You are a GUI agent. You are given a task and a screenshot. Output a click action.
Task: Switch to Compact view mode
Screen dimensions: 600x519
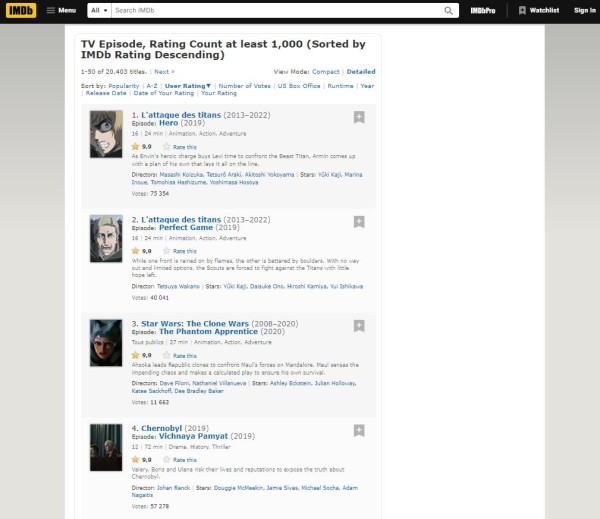[x=326, y=72]
